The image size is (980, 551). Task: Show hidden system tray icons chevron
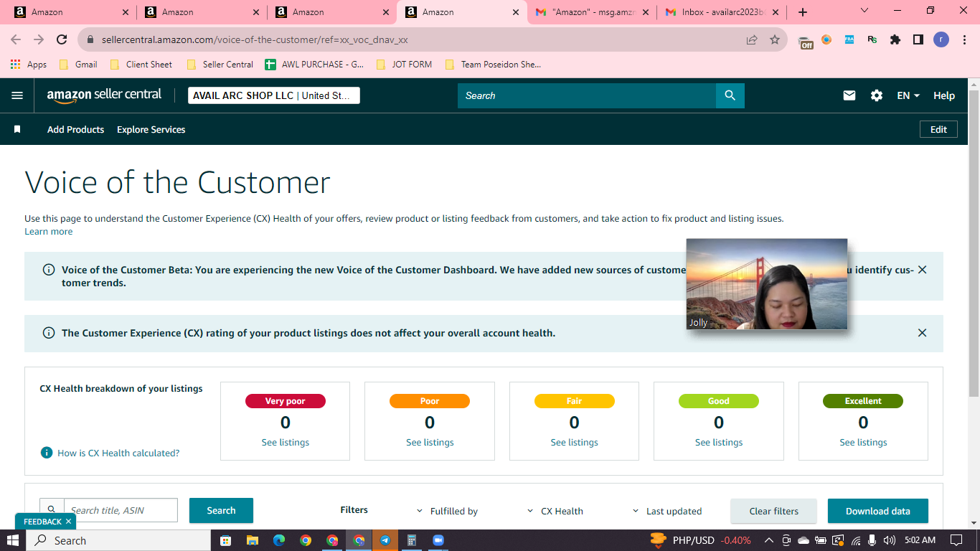coord(769,540)
